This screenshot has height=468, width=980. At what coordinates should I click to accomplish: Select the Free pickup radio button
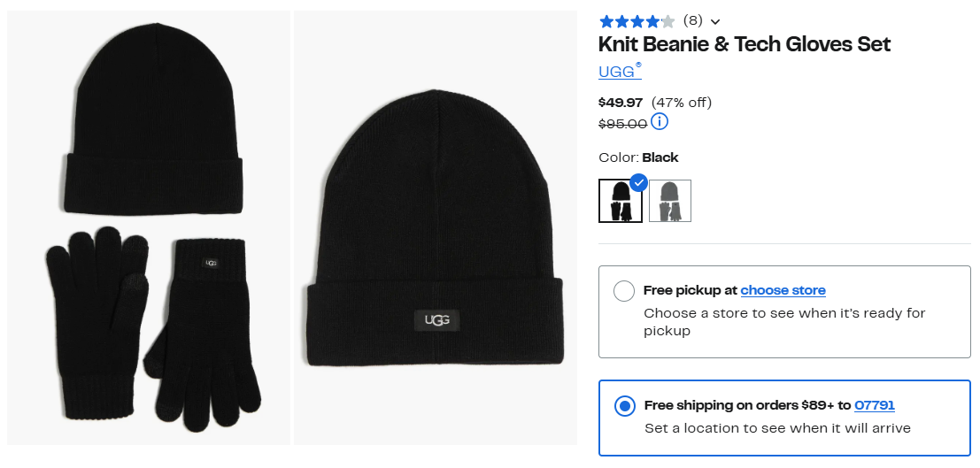(x=624, y=291)
